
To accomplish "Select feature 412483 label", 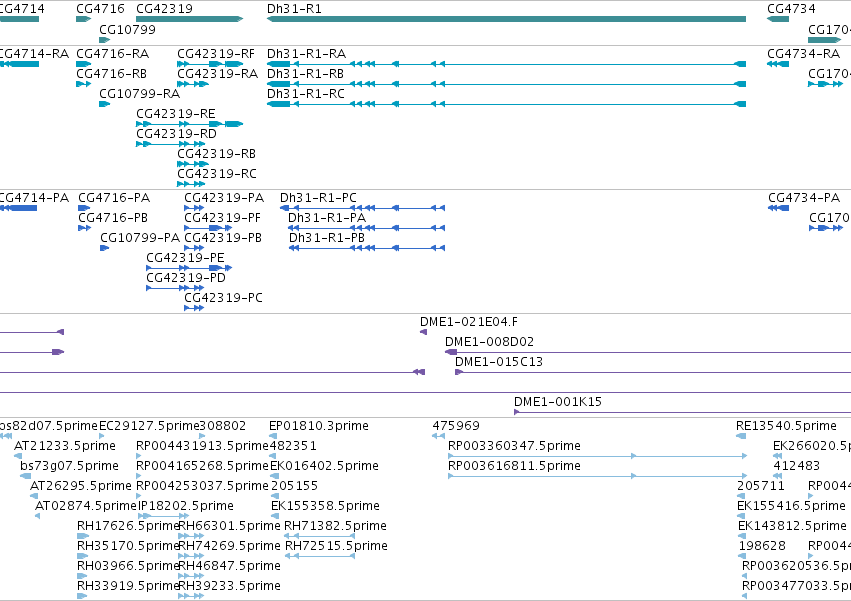I will pyautogui.click(x=796, y=466).
